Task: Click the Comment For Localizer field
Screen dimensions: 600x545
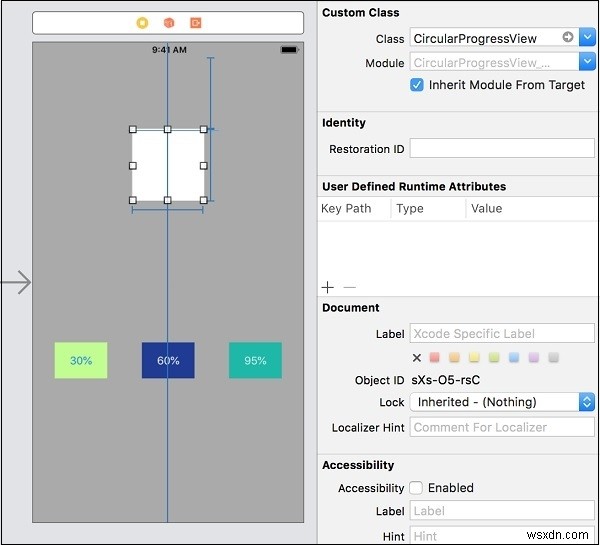Action: (x=502, y=427)
